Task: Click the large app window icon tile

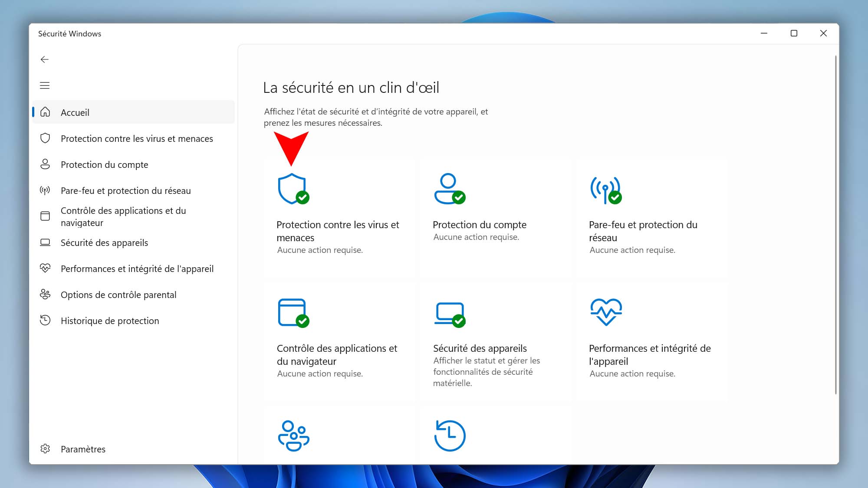Action: [293, 313]
